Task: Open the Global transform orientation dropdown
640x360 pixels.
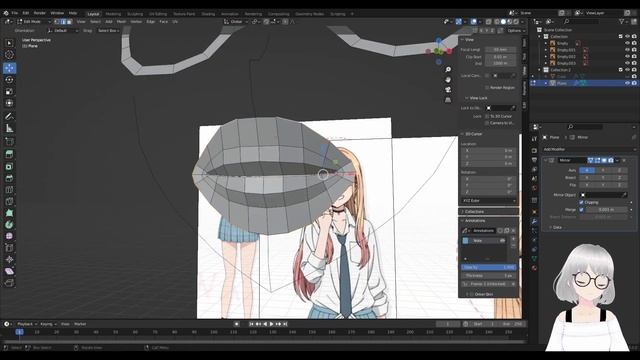Action: [236, 22]
